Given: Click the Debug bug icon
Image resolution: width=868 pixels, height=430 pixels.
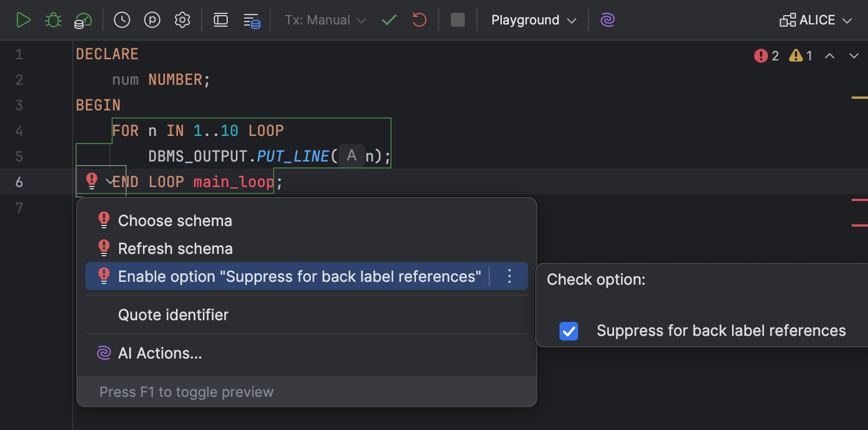Looking at the screenshot, I should [x=53, y=20].
